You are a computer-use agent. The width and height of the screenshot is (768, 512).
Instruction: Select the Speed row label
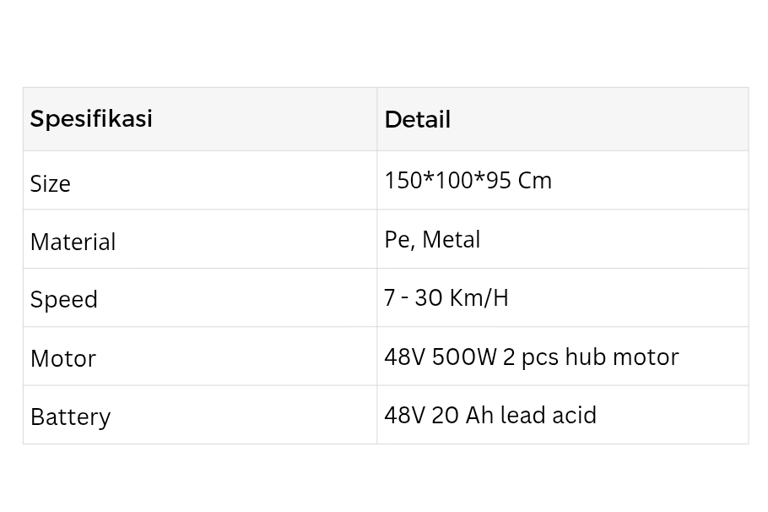(64, 299)
